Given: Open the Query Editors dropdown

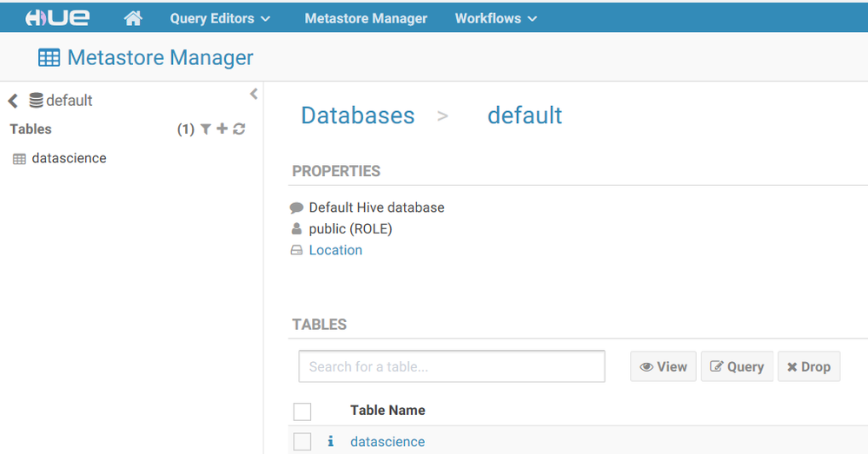Looking at the screenshot, I should point(220,18).
